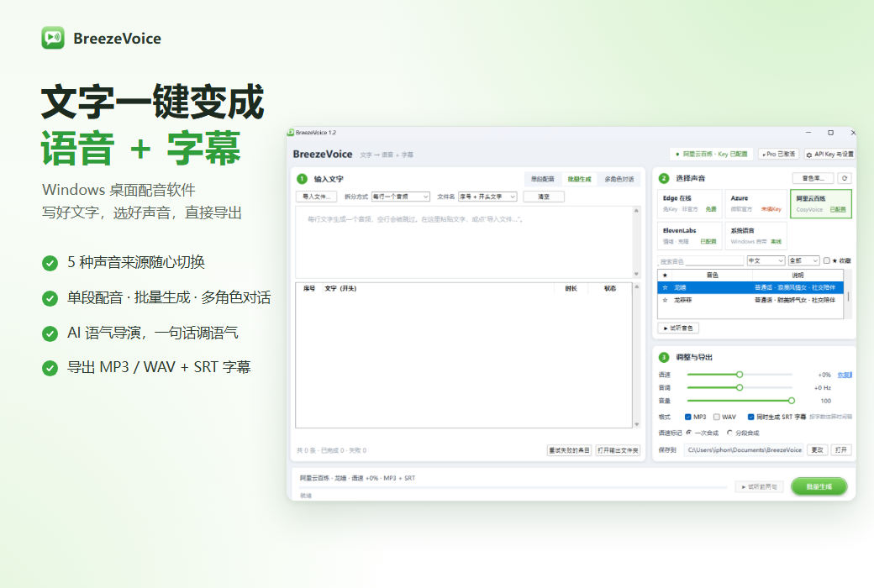Click 序号 column header

coord(308,288)
